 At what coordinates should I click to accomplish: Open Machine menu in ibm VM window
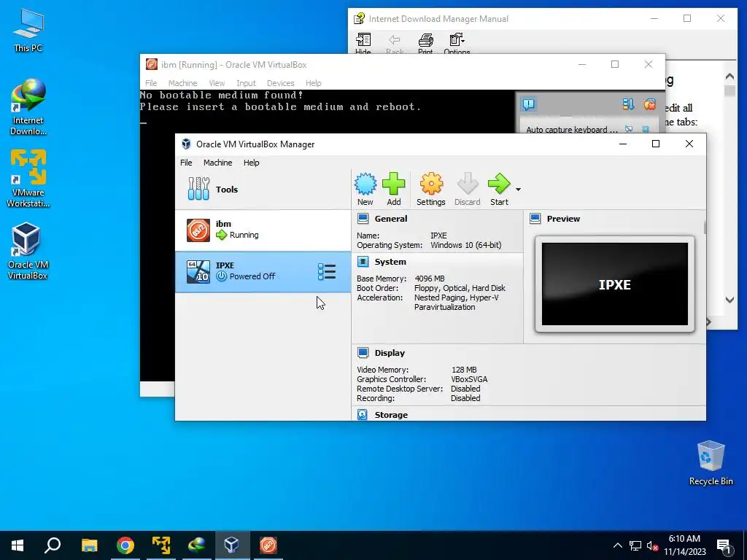182,83
